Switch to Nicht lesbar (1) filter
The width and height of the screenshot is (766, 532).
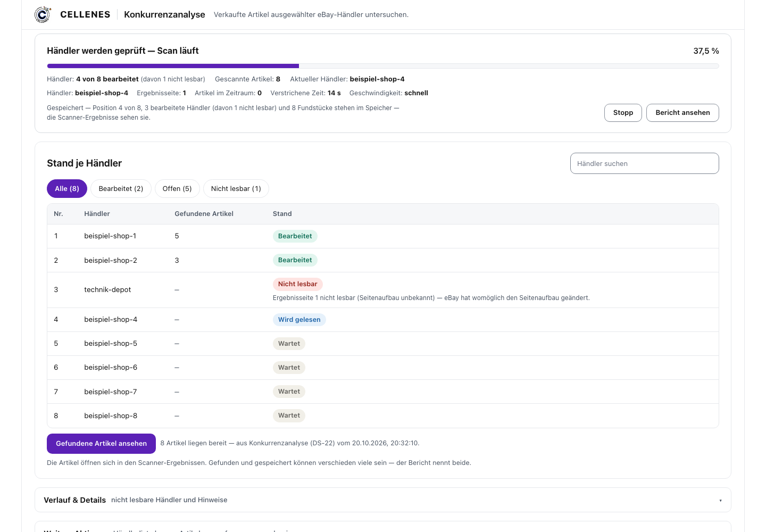click(x=236, y=189)
